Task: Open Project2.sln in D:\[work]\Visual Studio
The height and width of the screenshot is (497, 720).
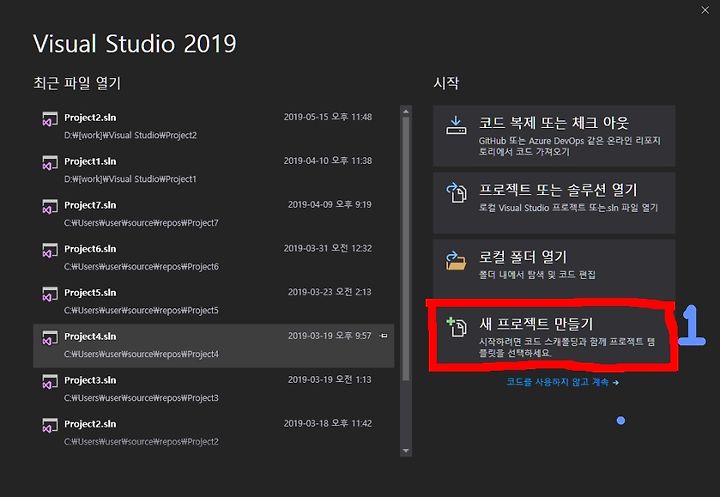Action: (x=214, y=126)
